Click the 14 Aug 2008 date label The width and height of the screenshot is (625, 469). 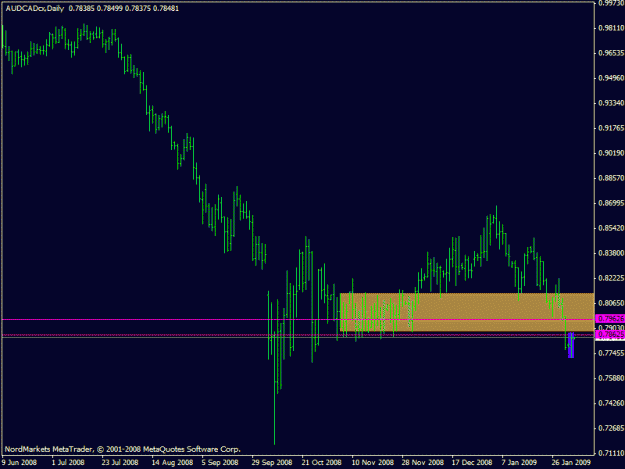tap(172, 463)
